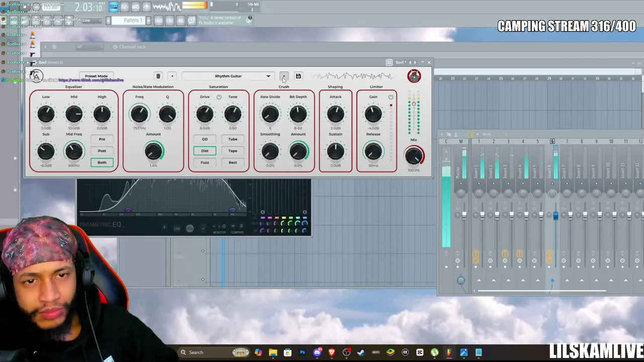Click the Bit Depth knob
644x362 pixels.
[x=298, y=114]
